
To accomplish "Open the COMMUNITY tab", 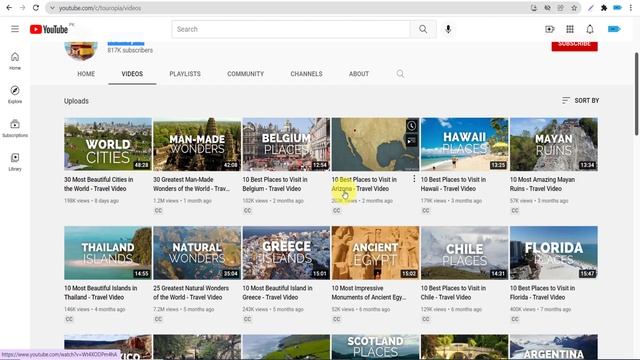I will tap(246, 74).
